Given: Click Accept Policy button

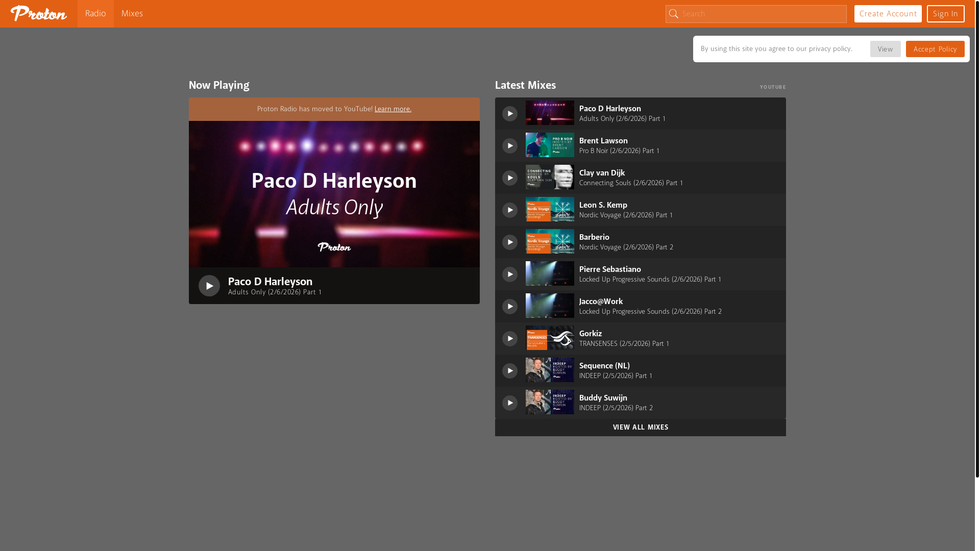Looking at the screenshot, I should click(935, 49).
